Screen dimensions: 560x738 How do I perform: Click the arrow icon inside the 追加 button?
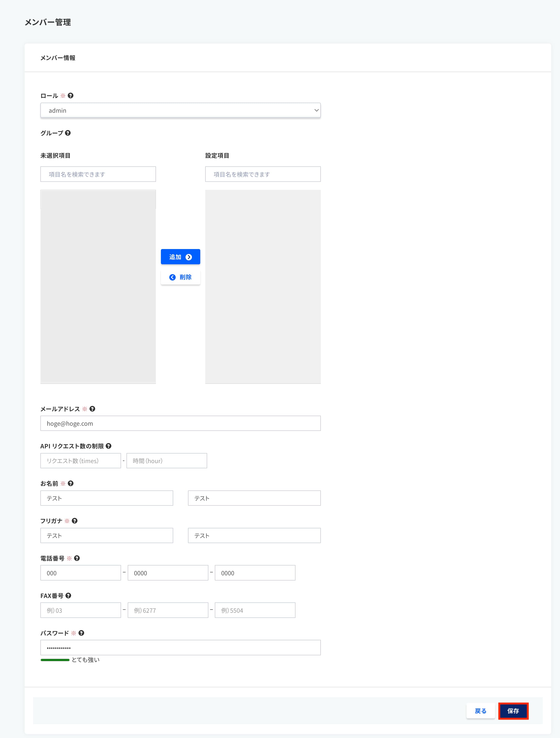pyautogui.click(x=189, y=257)
